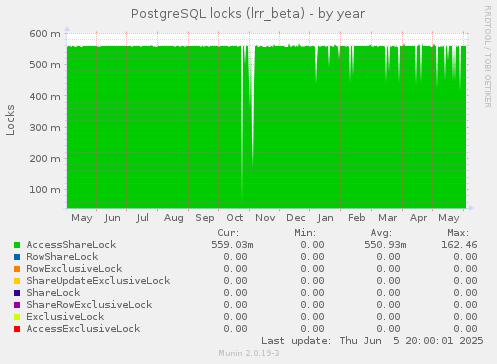Click the lime ExclusiveLock legend swatch
The image size is (497, 364).
pos(17,317)
